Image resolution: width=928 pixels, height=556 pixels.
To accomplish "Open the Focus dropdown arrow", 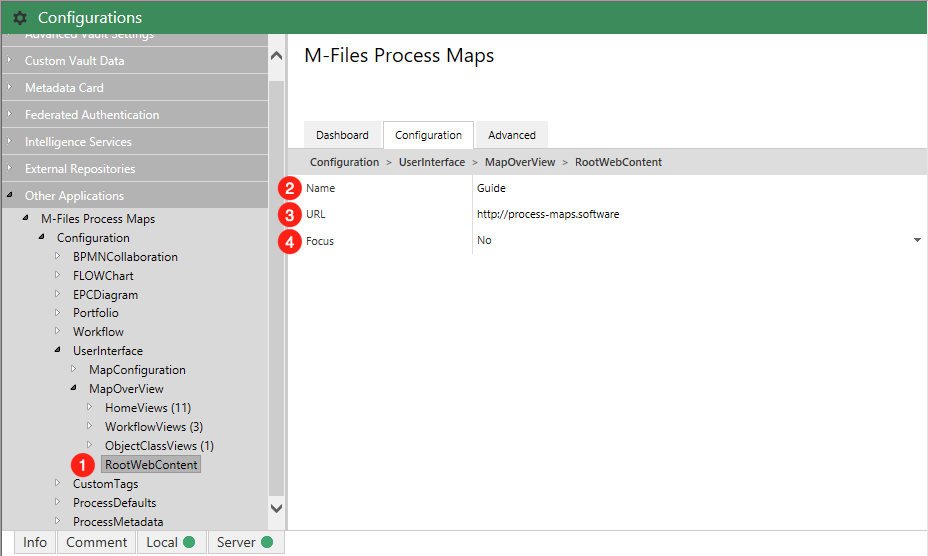I will (917, 241).
